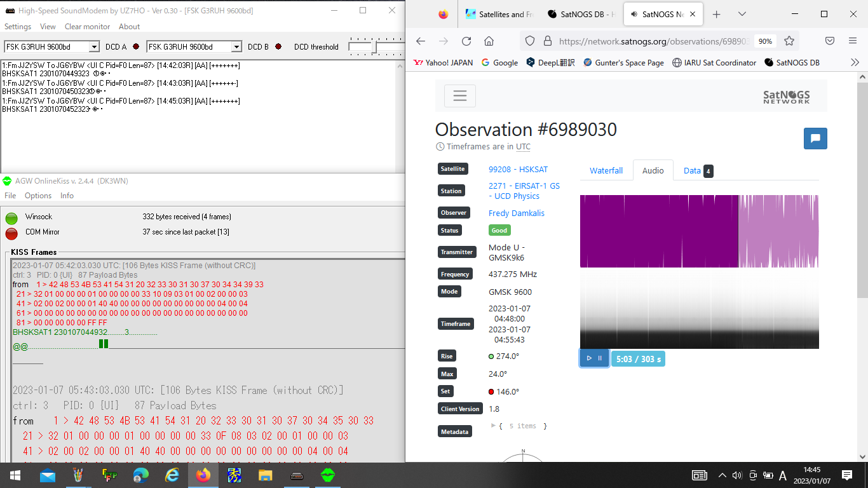Open the Windows Start menu
This screenshot has width=868, height=488.
15,475
